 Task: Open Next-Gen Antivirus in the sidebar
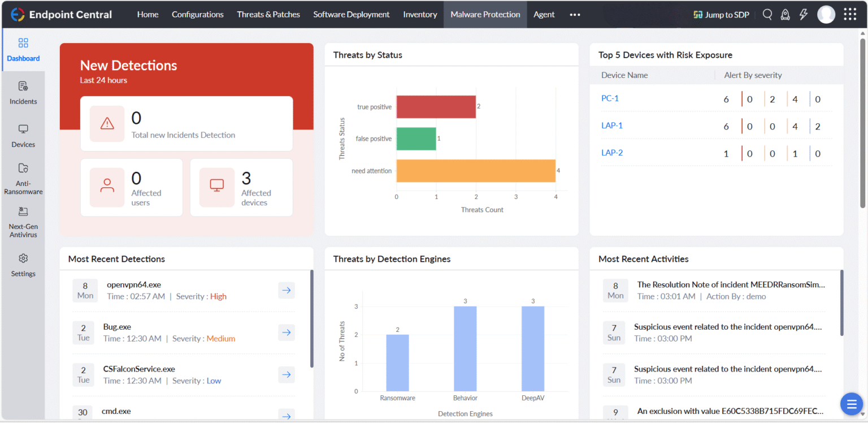tap(23, 222)
